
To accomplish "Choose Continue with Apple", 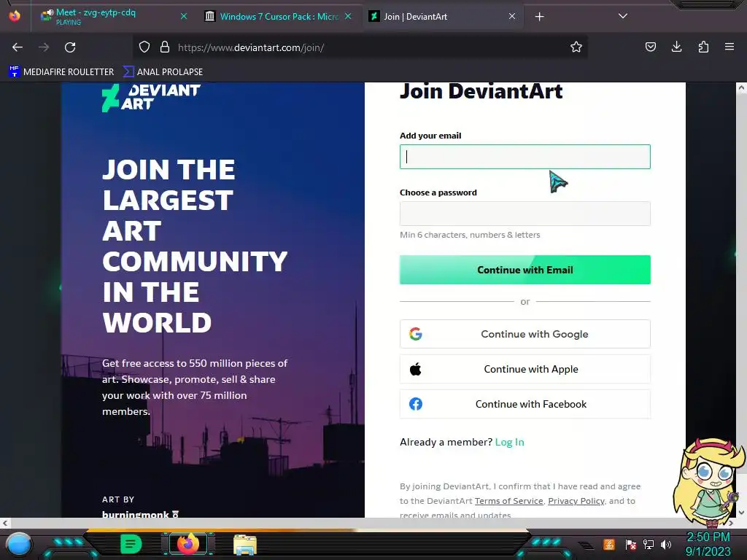I will click(x=525, y=369).
